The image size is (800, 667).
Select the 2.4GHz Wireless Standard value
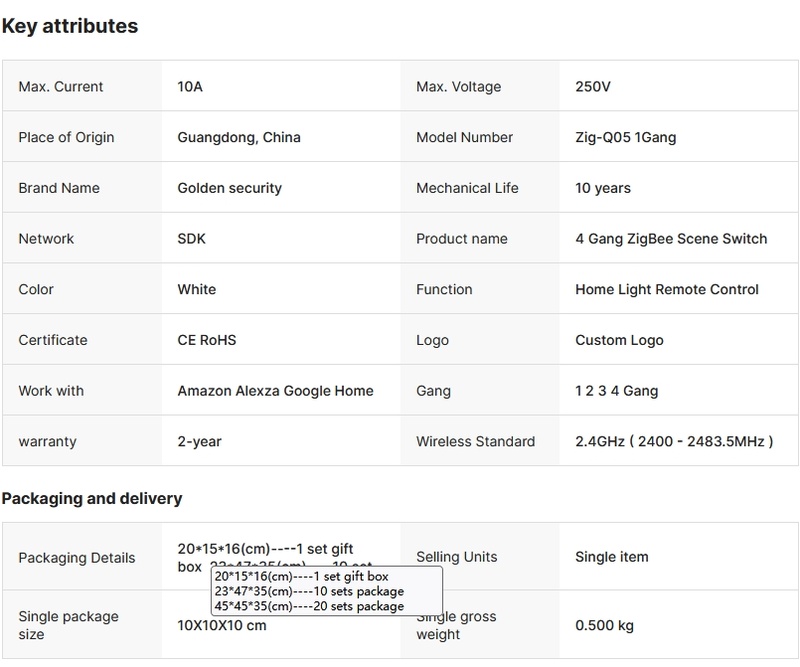(673, 441)
